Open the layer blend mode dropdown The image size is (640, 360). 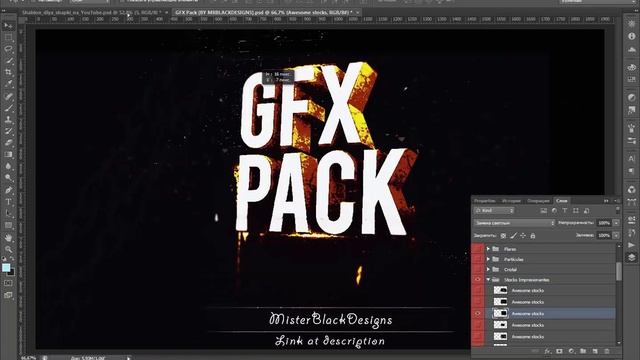pyautogui.click(x=514, y=223)
